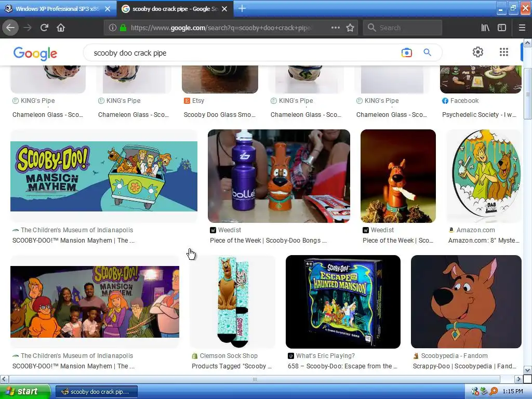Search by image with the camera icon
This screenshot has height=399, width=532.
pos(406,52)
